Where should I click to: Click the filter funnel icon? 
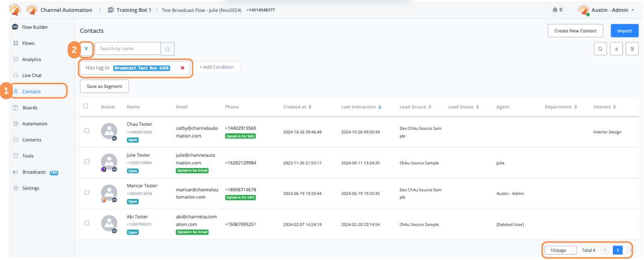[x=86, y=49]
